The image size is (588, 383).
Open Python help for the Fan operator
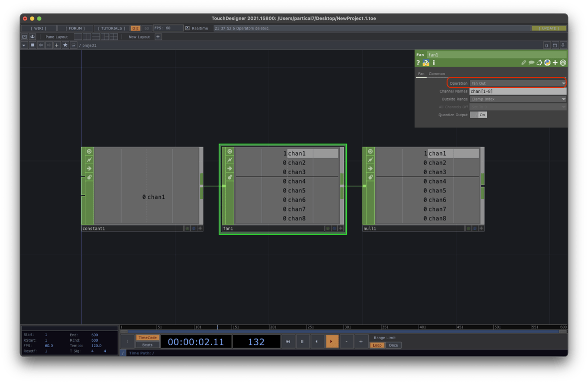426,63
